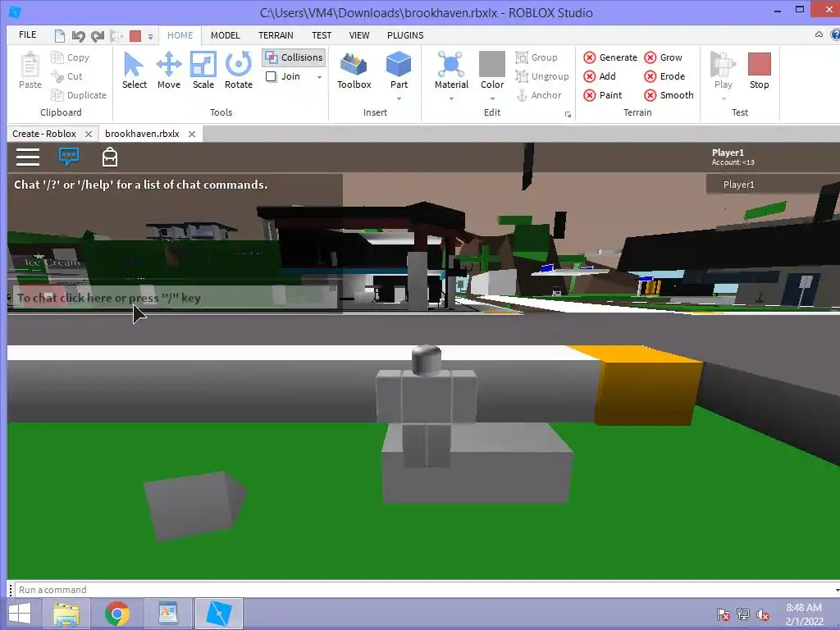This screenshot has width=840, height=630.
Task: Select the Select tool arrow
Action: pos(134,71)
